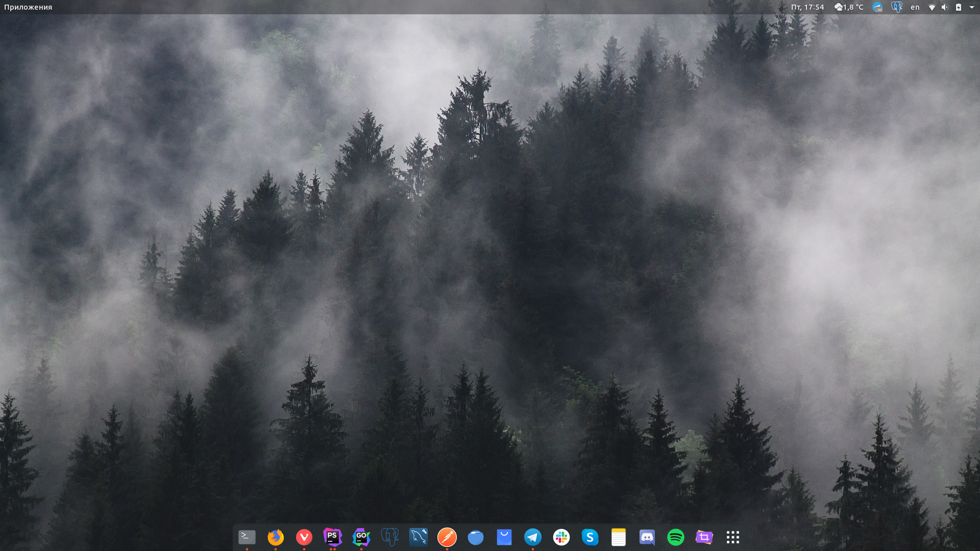
Task: Click the Telegram tray icon
Action: [x=877, y=7]
